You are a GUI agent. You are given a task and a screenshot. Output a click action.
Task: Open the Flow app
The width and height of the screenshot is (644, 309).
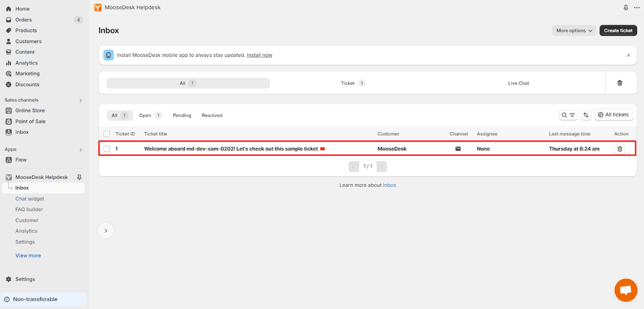(21, 160)
